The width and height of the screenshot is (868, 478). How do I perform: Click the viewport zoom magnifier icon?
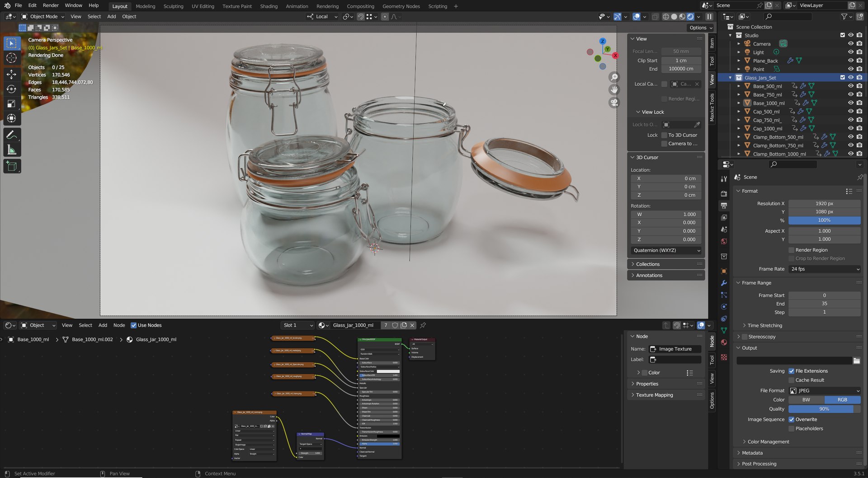(x=614, y=77)
